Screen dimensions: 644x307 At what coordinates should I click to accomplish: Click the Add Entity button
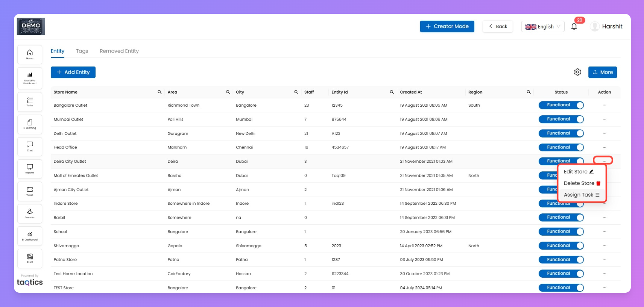[x=73, y=72]
